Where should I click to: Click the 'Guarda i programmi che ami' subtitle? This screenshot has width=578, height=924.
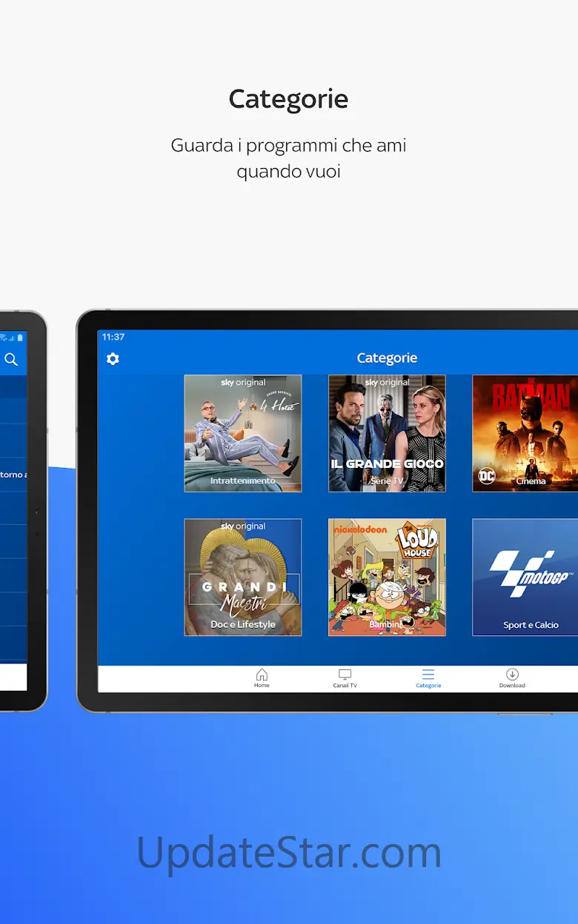pos(288,145)
